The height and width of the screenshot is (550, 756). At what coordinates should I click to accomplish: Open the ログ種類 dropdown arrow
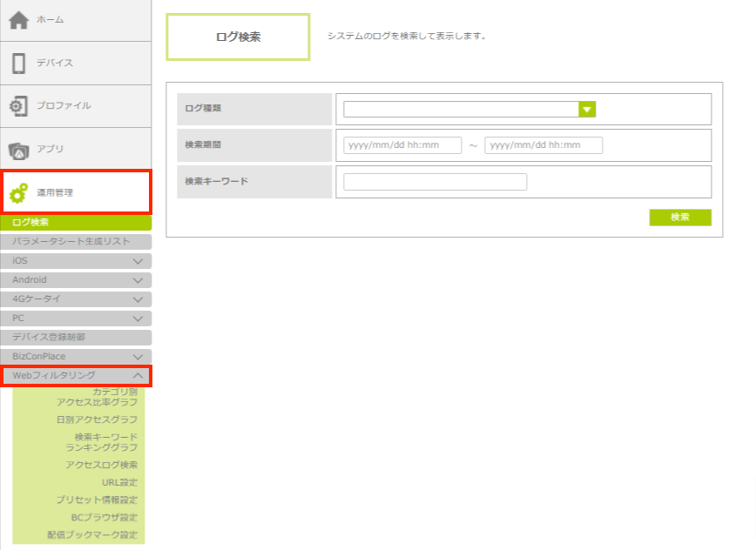coord(587,109)
